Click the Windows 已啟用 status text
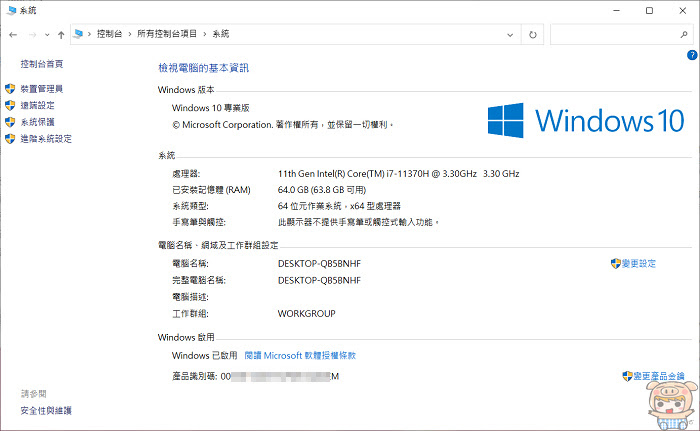The width and height of the screenshot is (700, 431). (x=204, y=356)
